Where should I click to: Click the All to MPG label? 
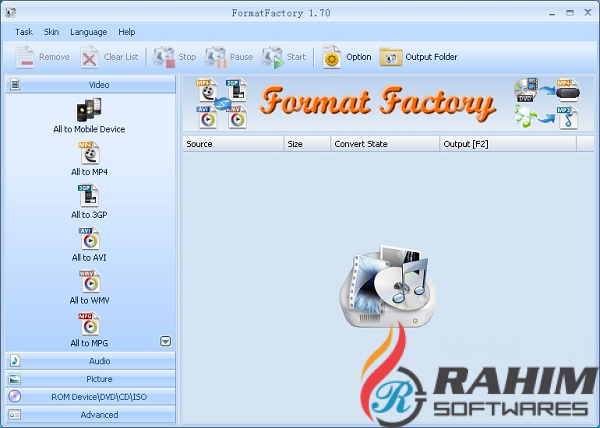[89, 343]
